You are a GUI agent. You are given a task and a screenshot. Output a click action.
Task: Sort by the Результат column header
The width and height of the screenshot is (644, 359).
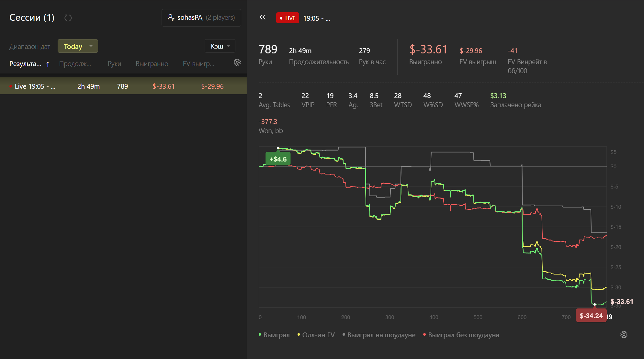point(25,64)
